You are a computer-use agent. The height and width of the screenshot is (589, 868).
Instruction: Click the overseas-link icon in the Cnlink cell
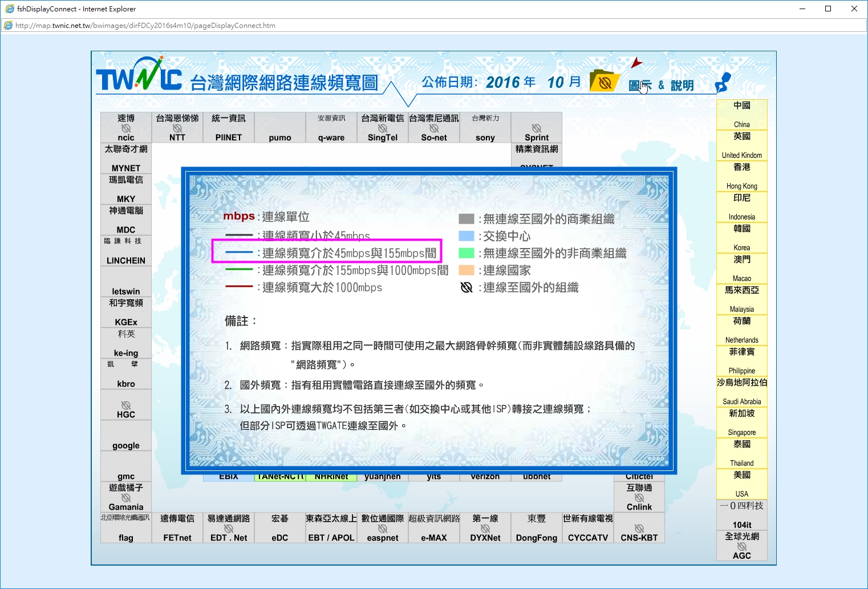point(639,498)
